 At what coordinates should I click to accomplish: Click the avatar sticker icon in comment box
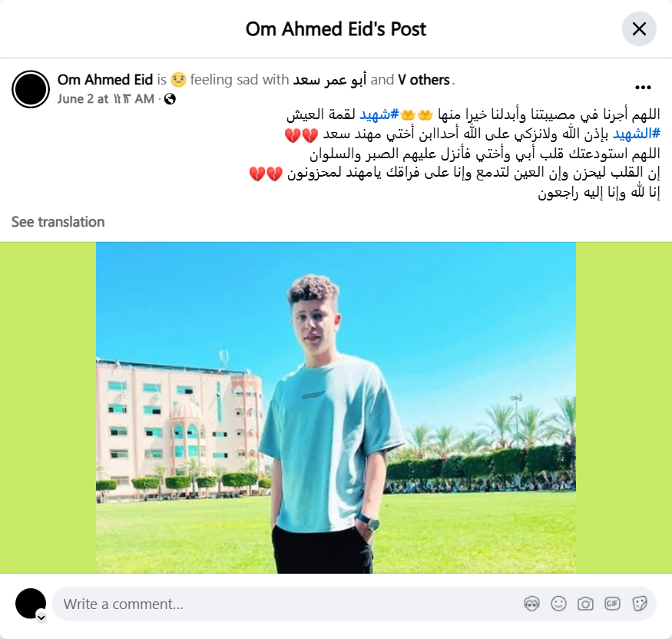[x=531, y=604]
